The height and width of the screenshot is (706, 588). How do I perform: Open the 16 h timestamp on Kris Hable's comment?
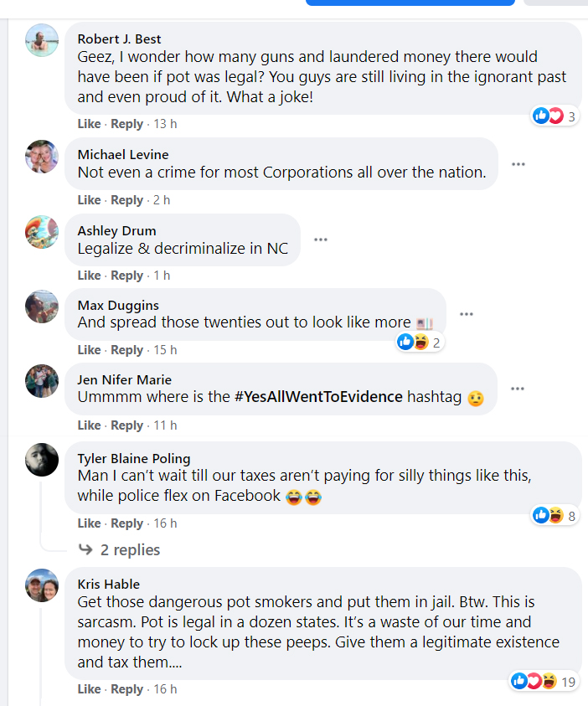point(166,689)
